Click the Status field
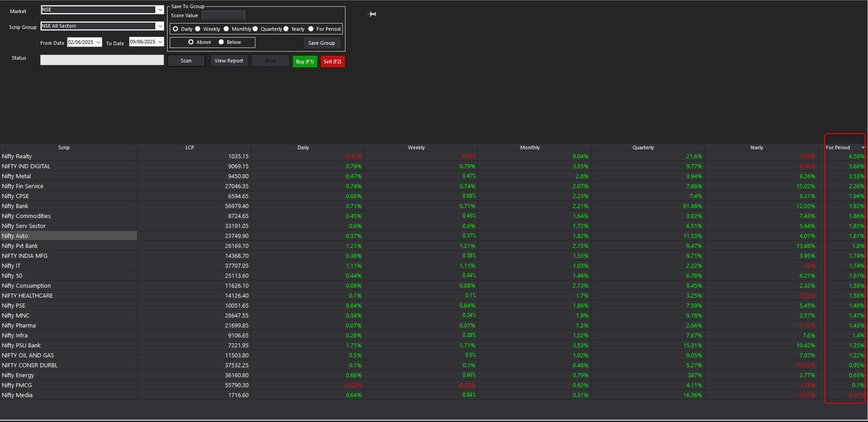The width and height of the screenshot is (868, 422). 102,60
